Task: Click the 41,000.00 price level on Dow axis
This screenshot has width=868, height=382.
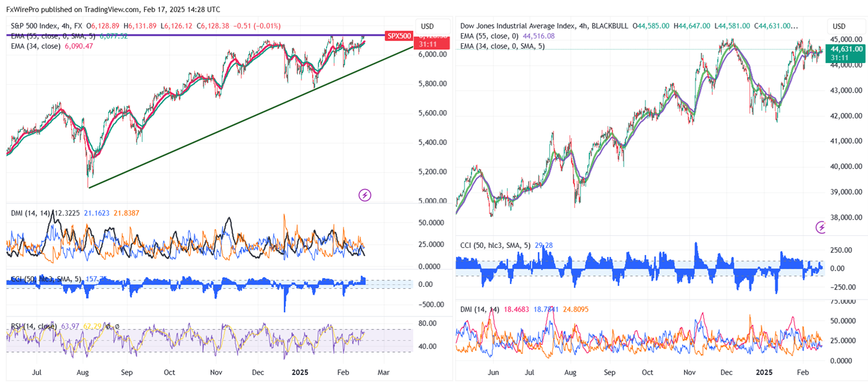Action: pyautogui.click(x=845, y=141)
